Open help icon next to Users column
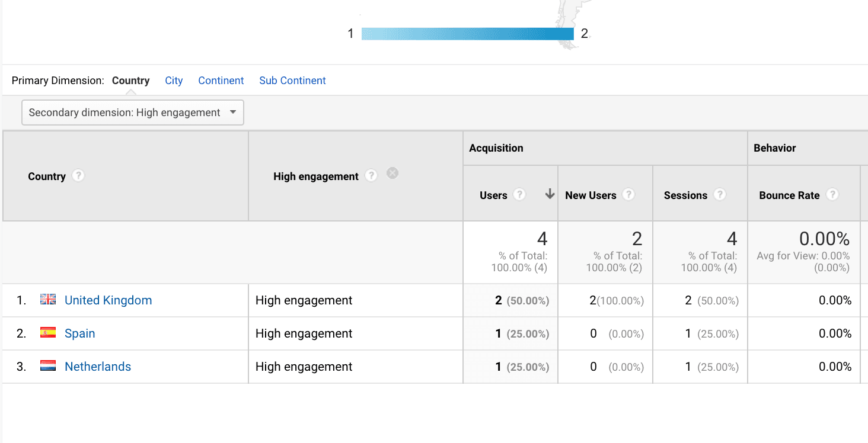868x443 pixels. 519,195
